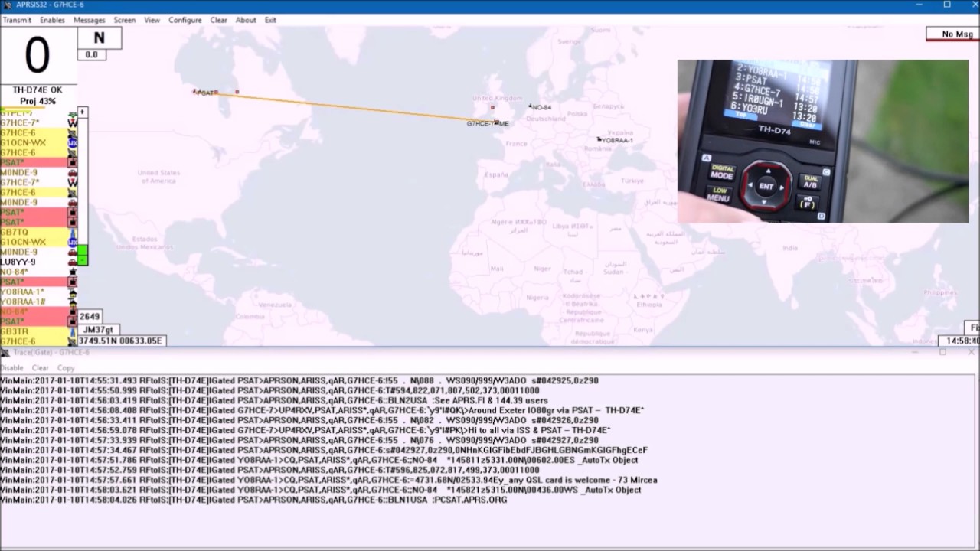Click the France label on the map
This screenshot has width=980, height=551.
pos(516,143)
